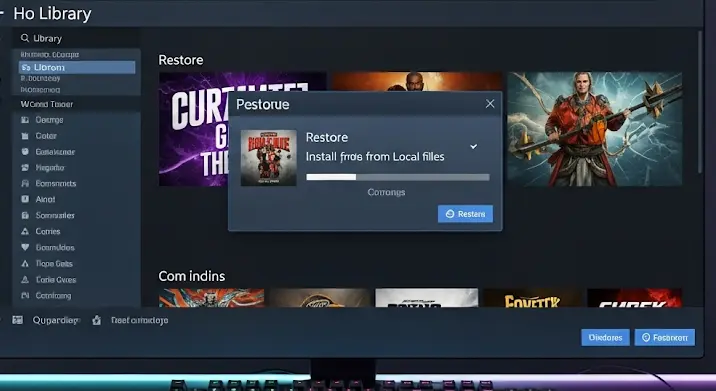
Task: Click the triangle icon beside Tlope Gets
Action: pos(25,264)
